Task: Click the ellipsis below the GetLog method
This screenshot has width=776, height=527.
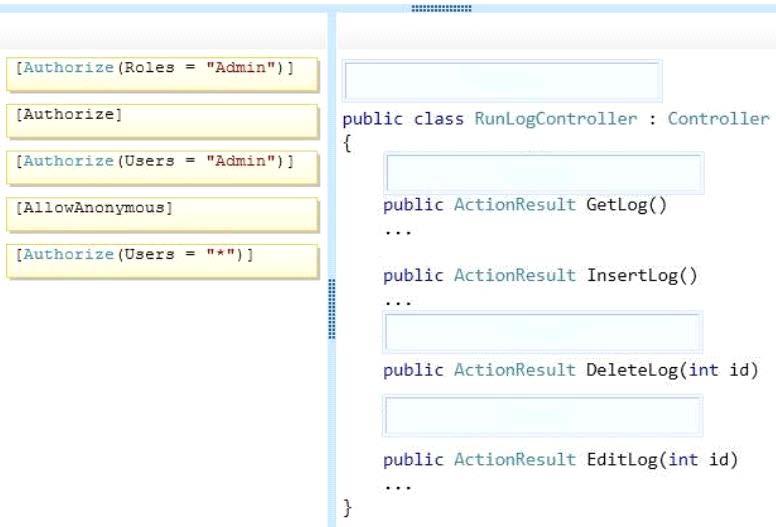Action: tap(398, 233)
